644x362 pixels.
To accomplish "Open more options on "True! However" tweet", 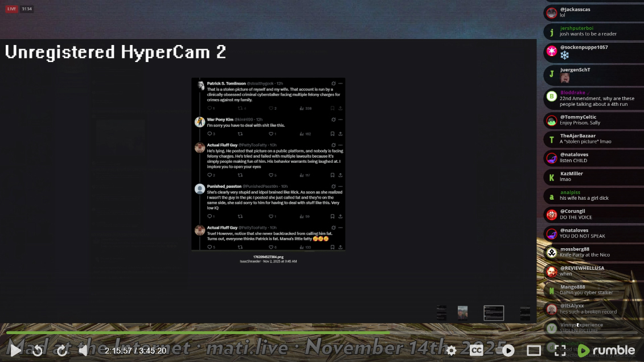I will pyautogui.click(x=341, y=227).
